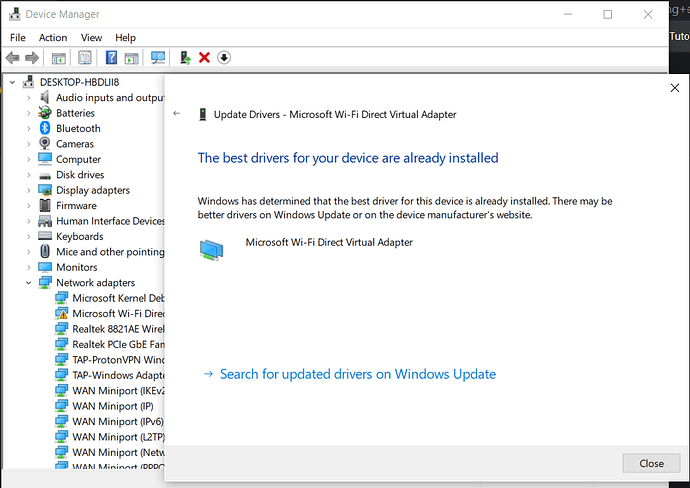
Task: Click the Batteries category icon
Action: click(44, 113)
